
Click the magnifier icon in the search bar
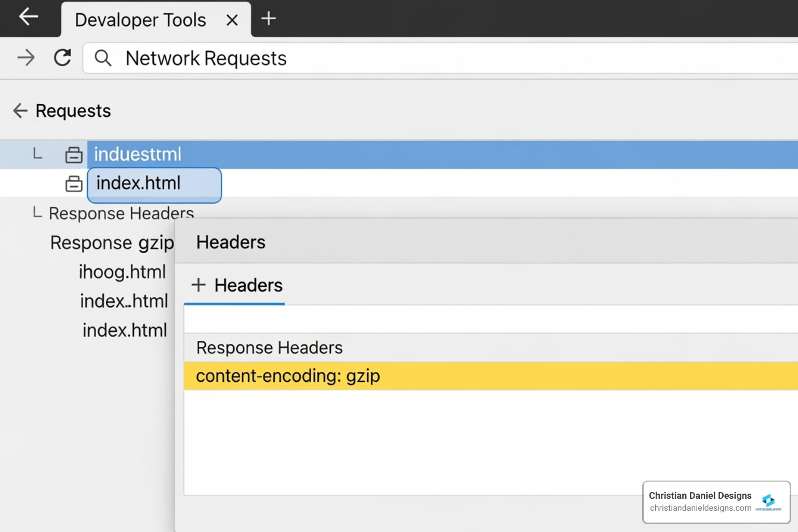[x=102, y=58]
